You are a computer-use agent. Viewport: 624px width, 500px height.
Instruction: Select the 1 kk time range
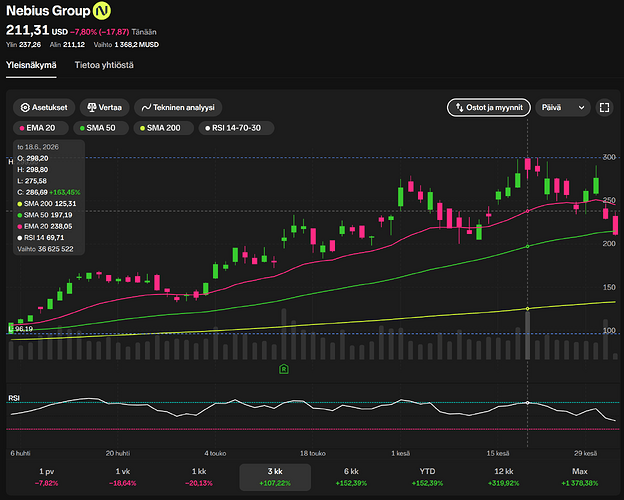point(199,477)
